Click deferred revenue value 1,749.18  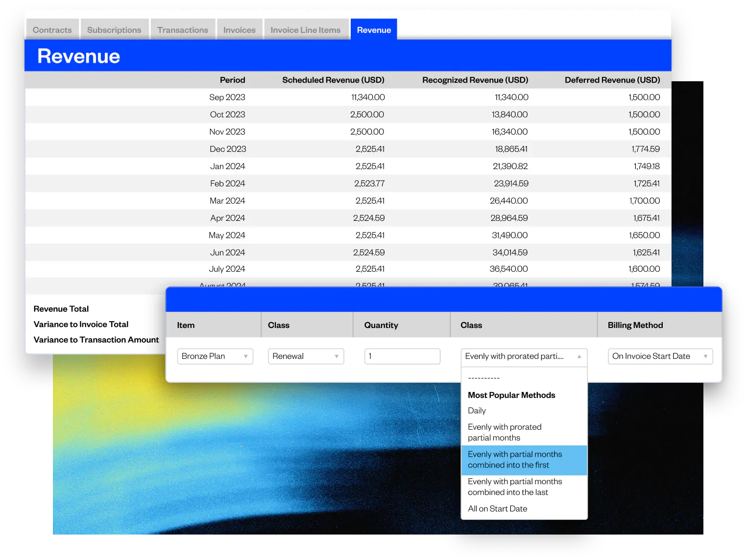click(647, 166)
